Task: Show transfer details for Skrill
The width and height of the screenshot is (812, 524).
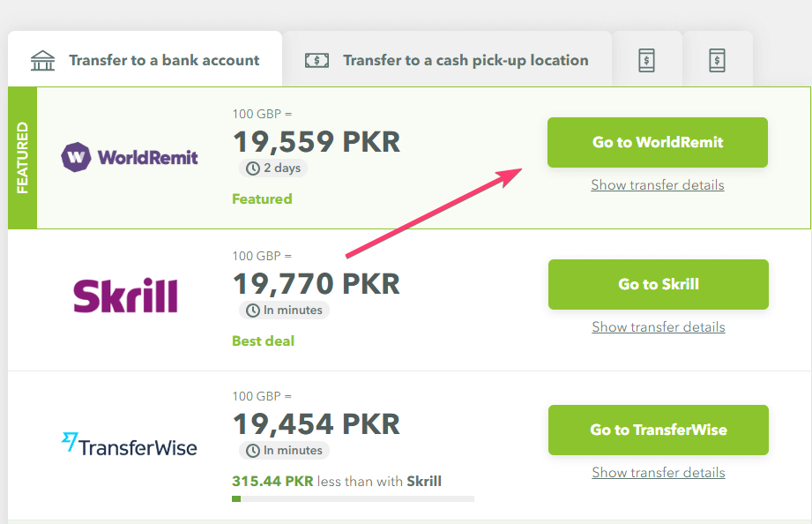Action: coord(657,326)
